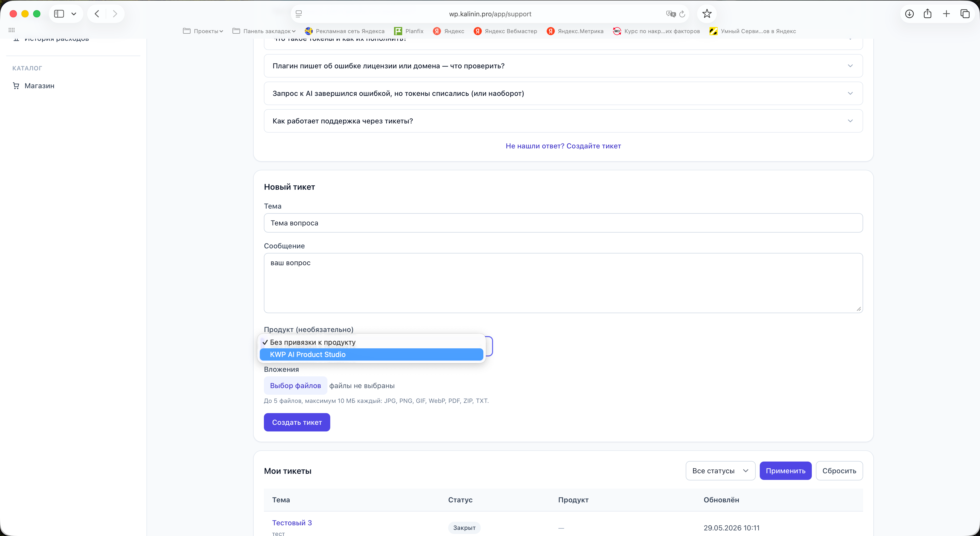Click the Статус column header
Screen dimensions: 980x536
coord(460,500)
